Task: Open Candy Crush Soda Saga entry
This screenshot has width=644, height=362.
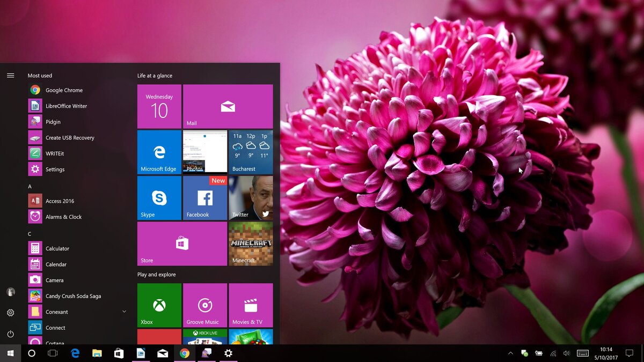Action: coord(78,296)
